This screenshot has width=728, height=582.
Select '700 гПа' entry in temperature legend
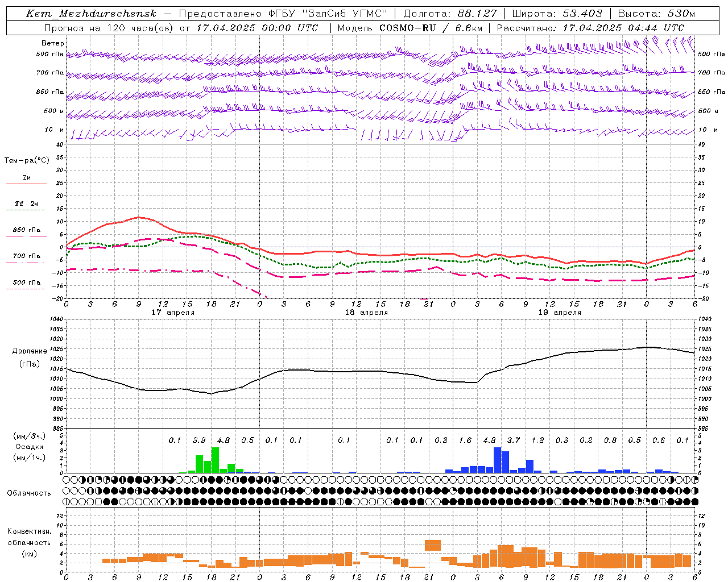[27, 256]
